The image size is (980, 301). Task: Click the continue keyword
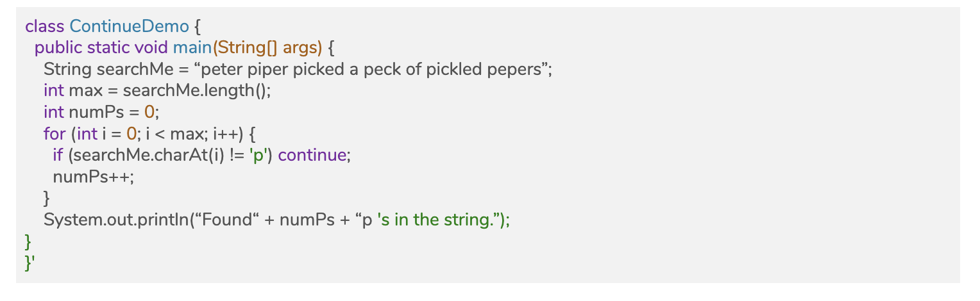click(312, 155)
